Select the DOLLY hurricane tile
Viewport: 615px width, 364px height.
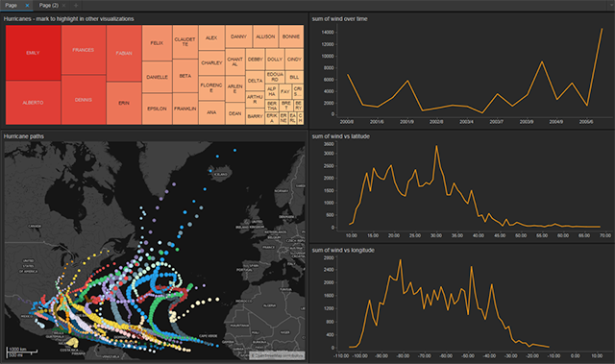click(275, 60)
